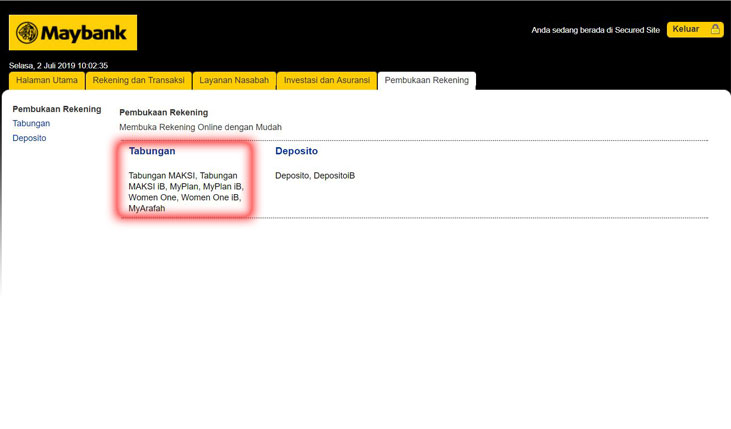
Task: Click the Tabungan MAKSI product description text
Action: [x=186, y=192]
